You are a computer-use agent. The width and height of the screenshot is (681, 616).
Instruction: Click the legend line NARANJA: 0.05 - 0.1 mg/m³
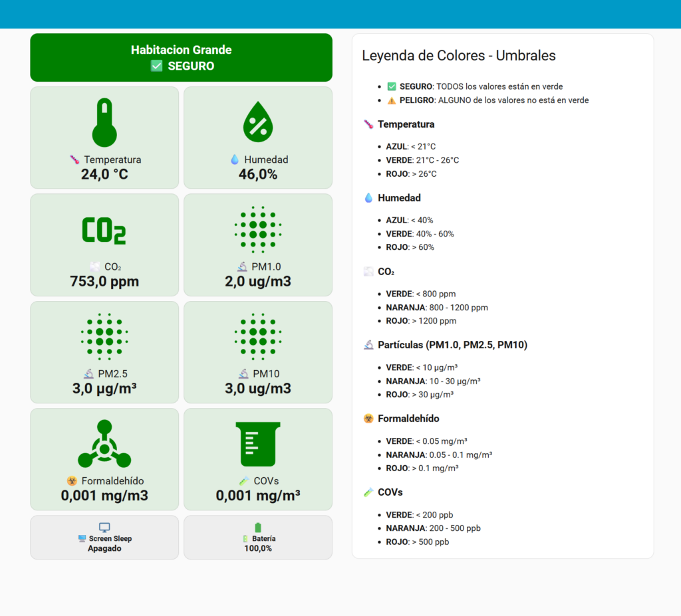click(439, 455)
